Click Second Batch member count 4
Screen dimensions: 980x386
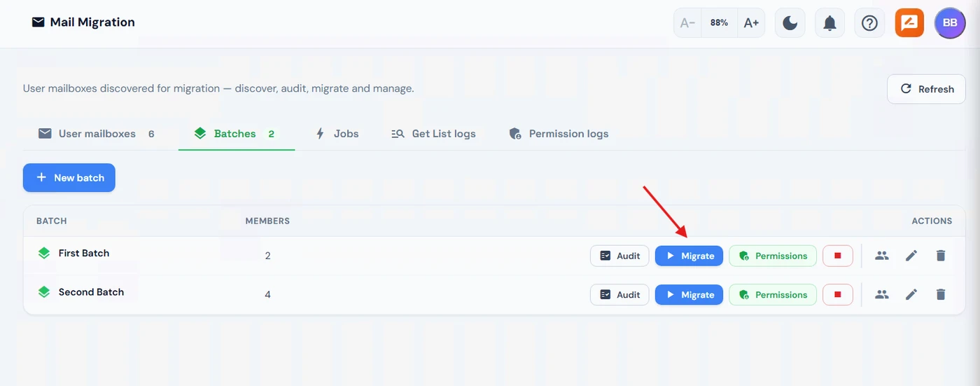[x=267, y=295]
